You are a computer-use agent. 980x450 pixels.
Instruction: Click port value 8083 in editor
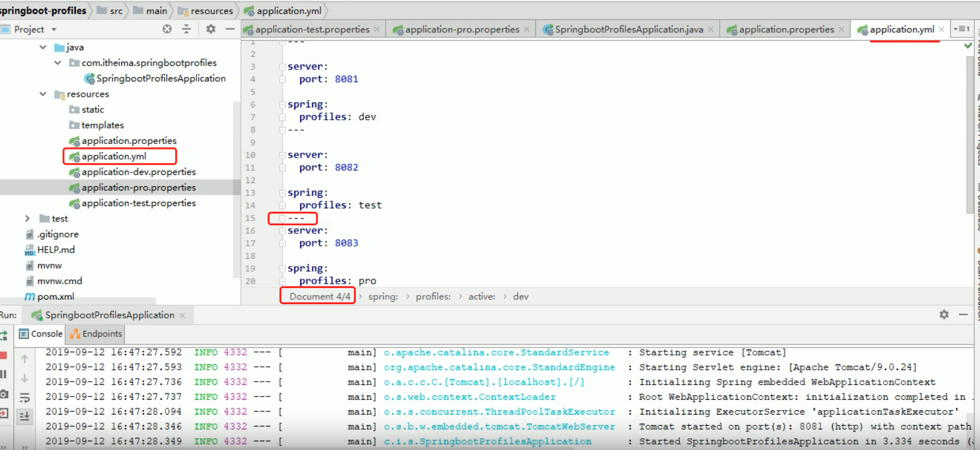click(347, 243)
